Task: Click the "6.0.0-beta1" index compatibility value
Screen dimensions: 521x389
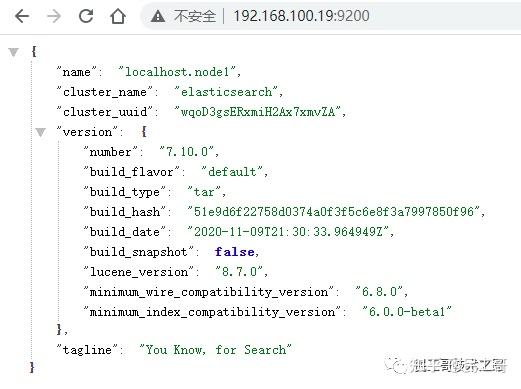Action: click(x=407, y=312)
